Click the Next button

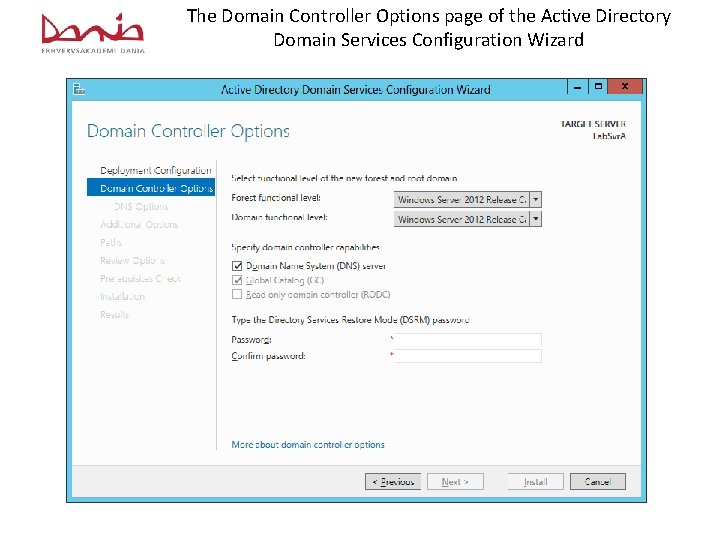pos(455,482)
